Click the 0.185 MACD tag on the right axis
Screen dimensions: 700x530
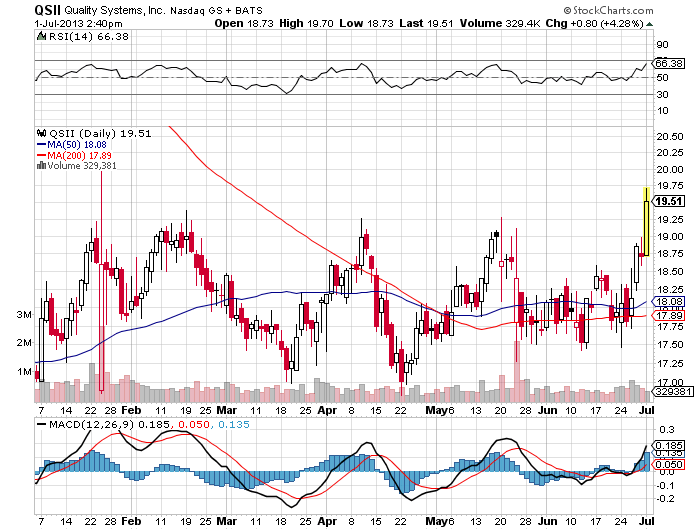669,446
